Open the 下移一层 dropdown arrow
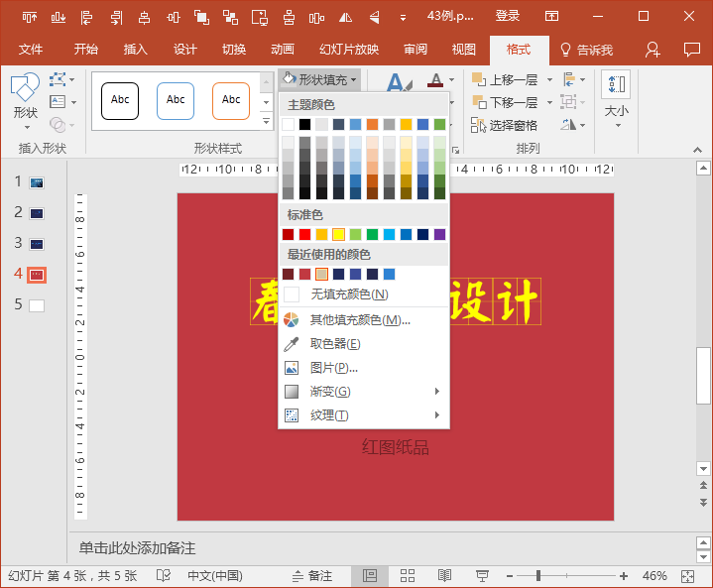713x588 pixels. coord(549,102)
